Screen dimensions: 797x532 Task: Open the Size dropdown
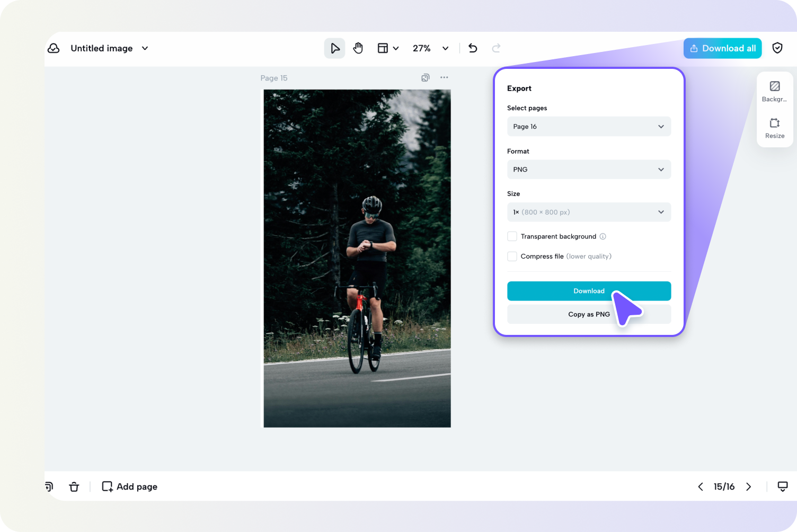589,212
